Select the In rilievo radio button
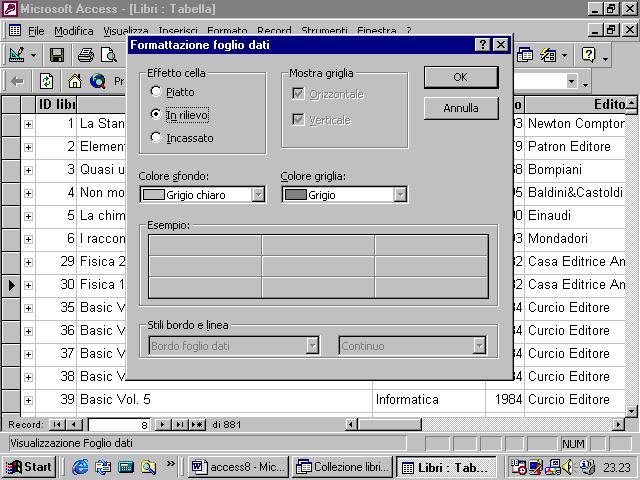 [x=156, y=114]
